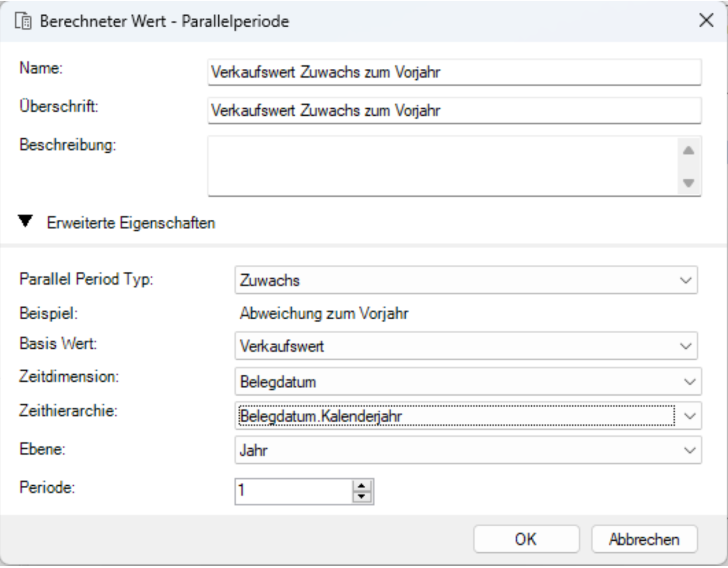Screen dimensions: 728x568
Task: Open the Parallel Period Typ dropdown
Action: (466, 280)
